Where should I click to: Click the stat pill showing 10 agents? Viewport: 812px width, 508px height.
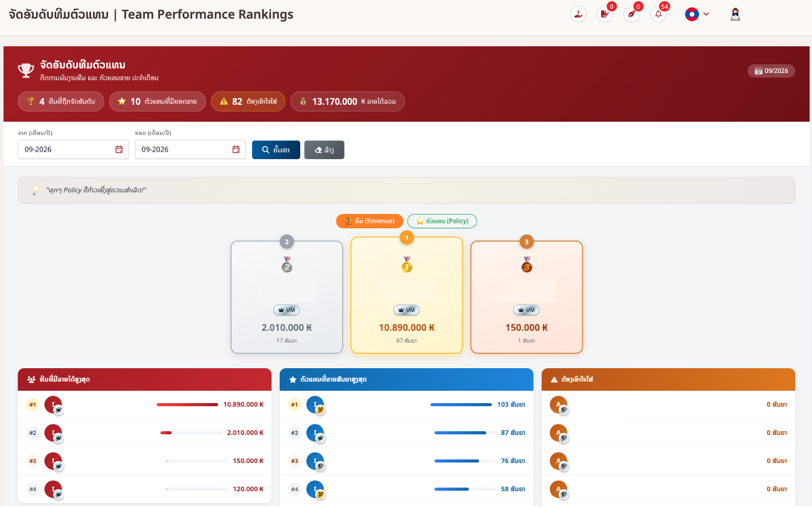pos(157,101)
